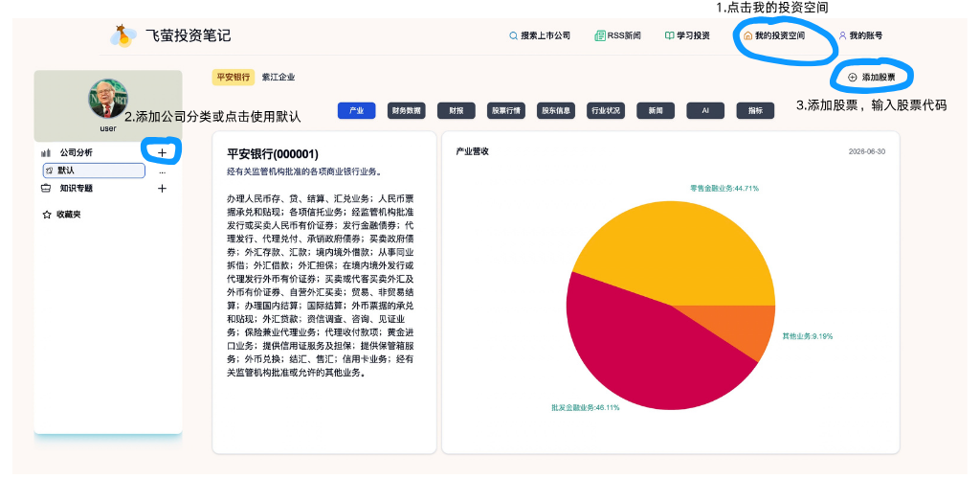The image size is (980, 479).
Task: Click the 零售金融业务:44.71% label
Action: tap(724, 188)
